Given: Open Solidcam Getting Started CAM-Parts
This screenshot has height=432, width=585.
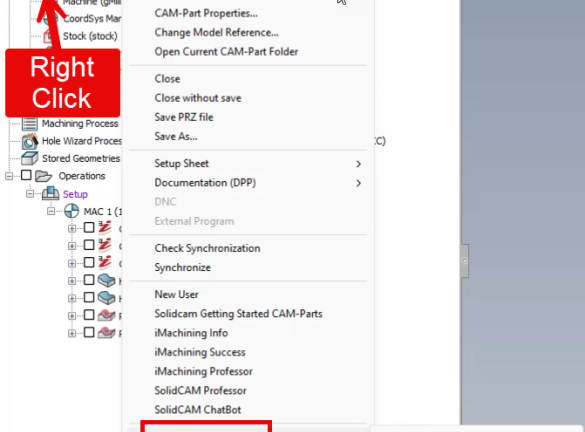Looking at the screenshot, I should coord(238,314).
